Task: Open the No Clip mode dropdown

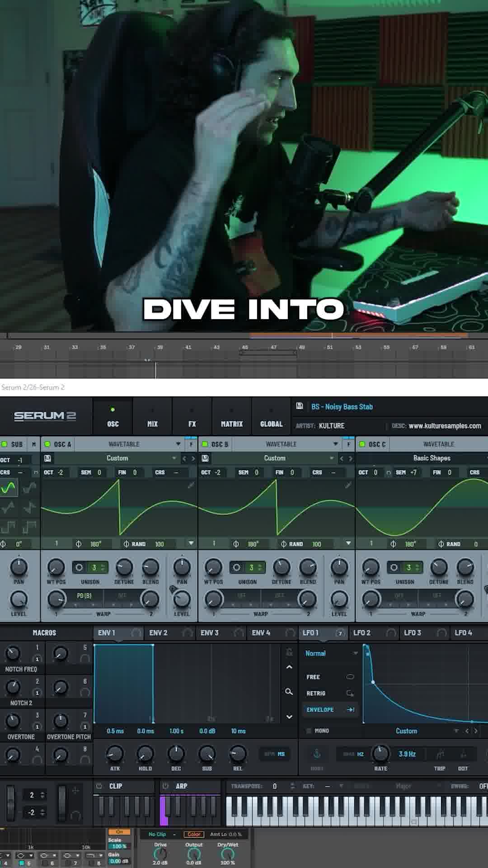Action: [x=162, y=834]
